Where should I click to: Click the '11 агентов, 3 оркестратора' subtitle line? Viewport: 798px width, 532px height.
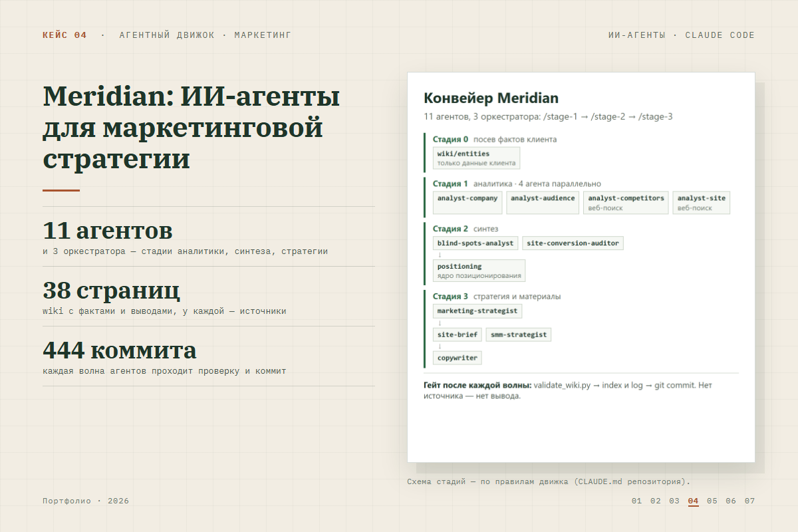[548, 117]
